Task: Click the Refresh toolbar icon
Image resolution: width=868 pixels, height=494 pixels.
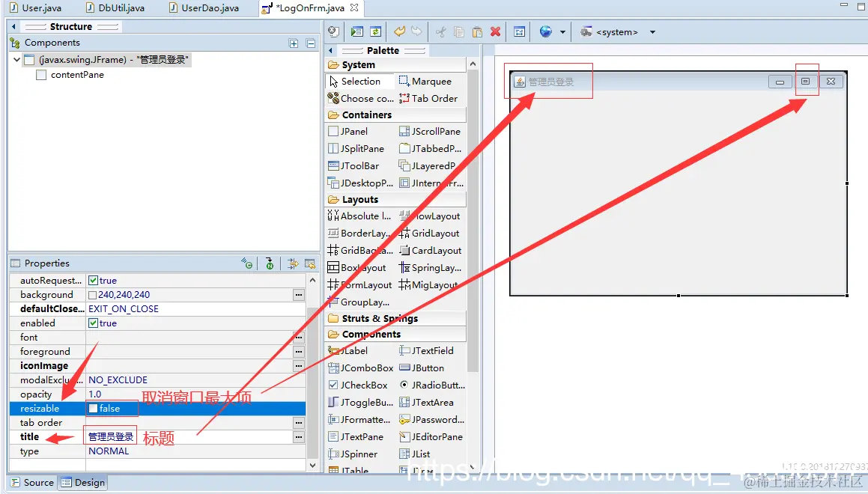Action: point(376,32)
